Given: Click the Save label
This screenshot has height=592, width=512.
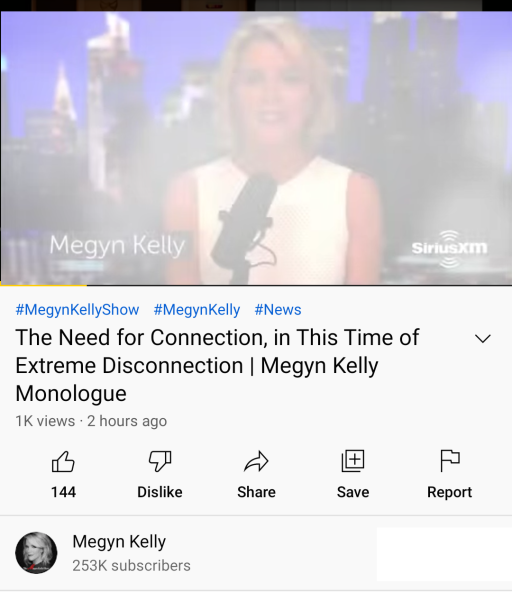Looking at the screenshot, I should coord(353,492).
